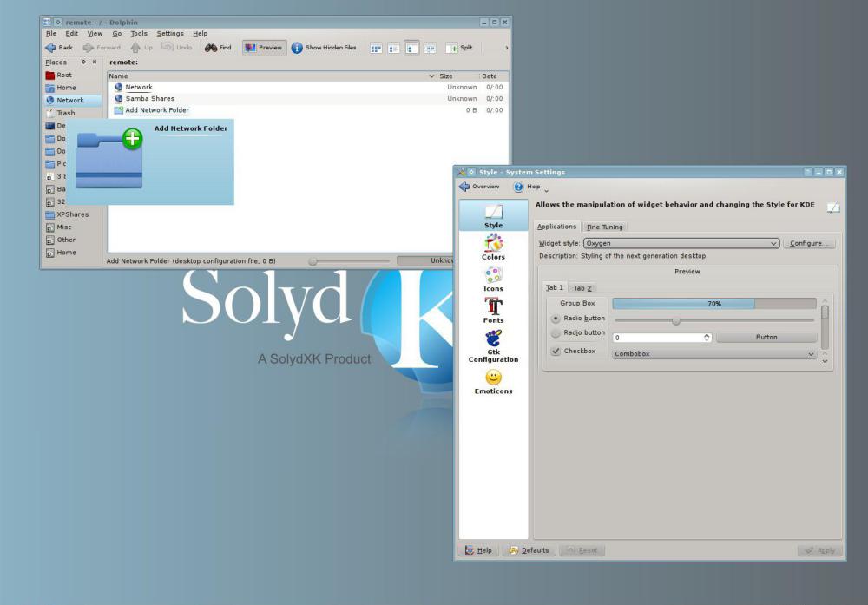Open the Go menu in Dolphin

click(117, 33)
